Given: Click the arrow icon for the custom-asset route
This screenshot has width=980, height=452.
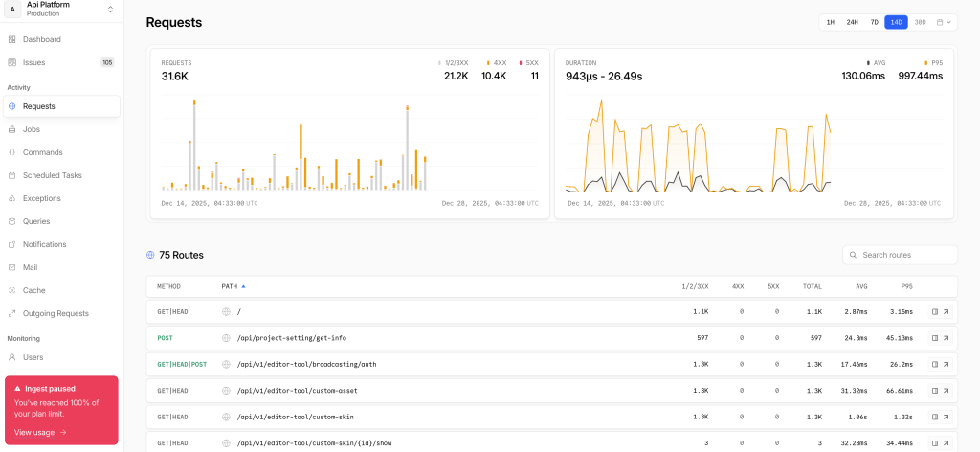Looking at the screenshot, I should [946, 391].
